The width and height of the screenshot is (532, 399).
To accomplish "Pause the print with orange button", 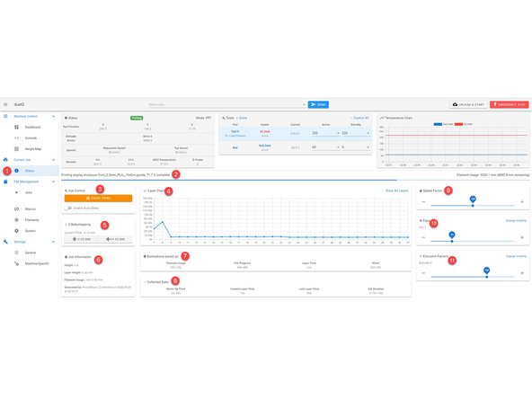I will click(98, 198).
